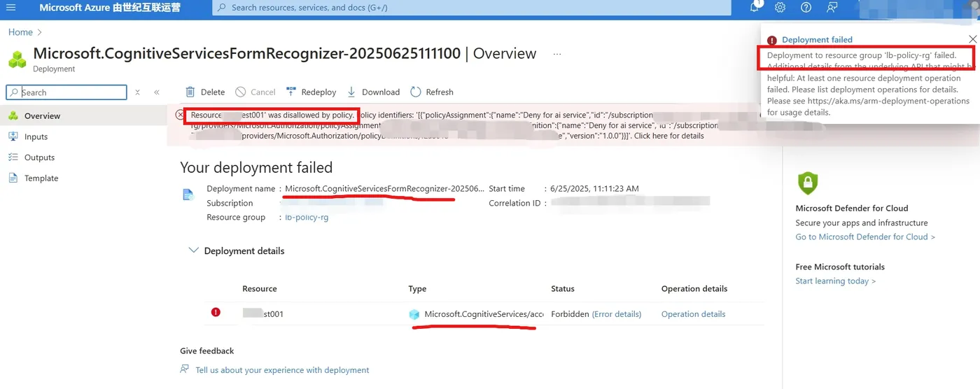Select Outputs in the left menu
The height and width of the screenshot is (389, 980).
39,157
